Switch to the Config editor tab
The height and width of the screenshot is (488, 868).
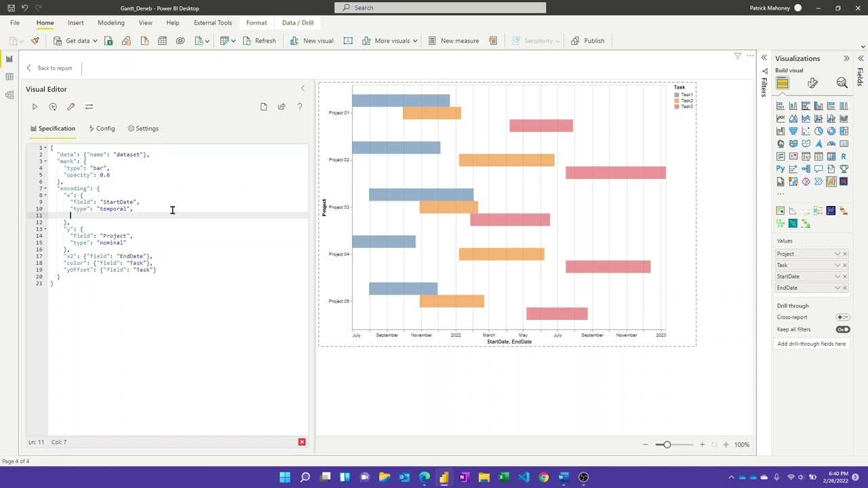102,128
